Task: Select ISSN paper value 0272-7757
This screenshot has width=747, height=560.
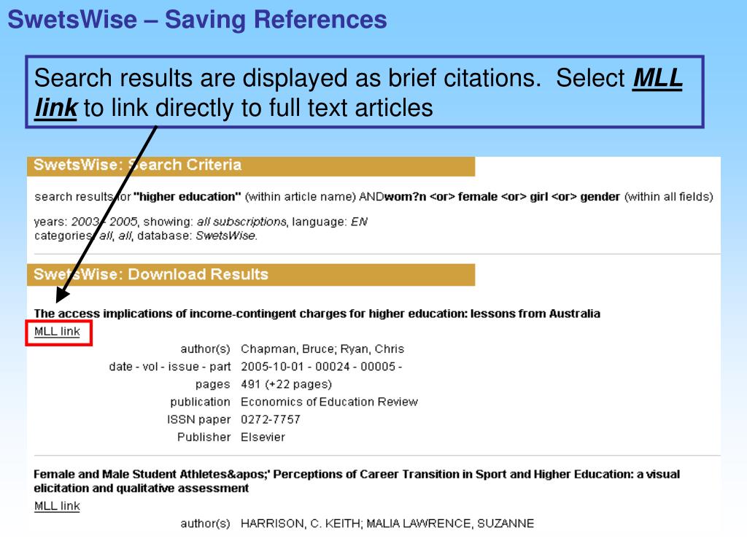Action: 271,419
